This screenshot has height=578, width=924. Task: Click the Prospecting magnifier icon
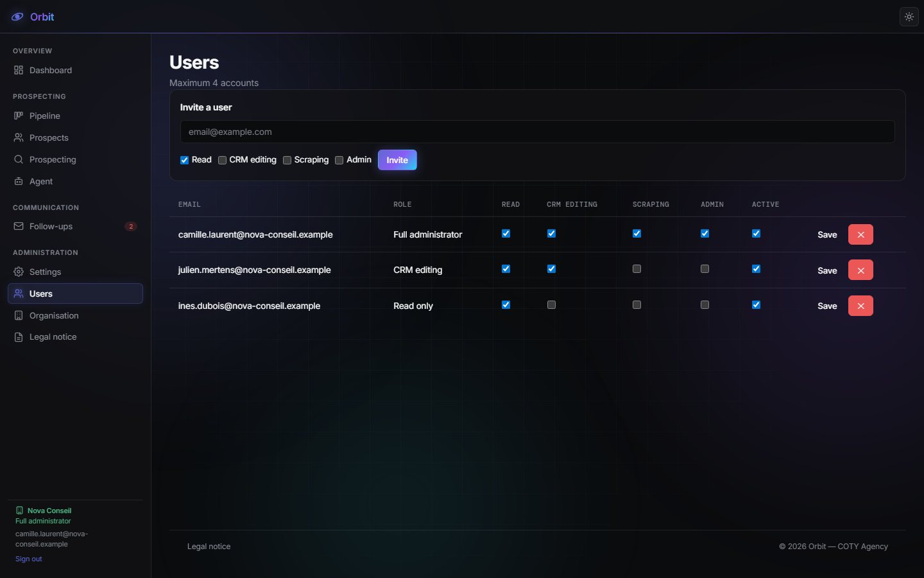[19, 159]
